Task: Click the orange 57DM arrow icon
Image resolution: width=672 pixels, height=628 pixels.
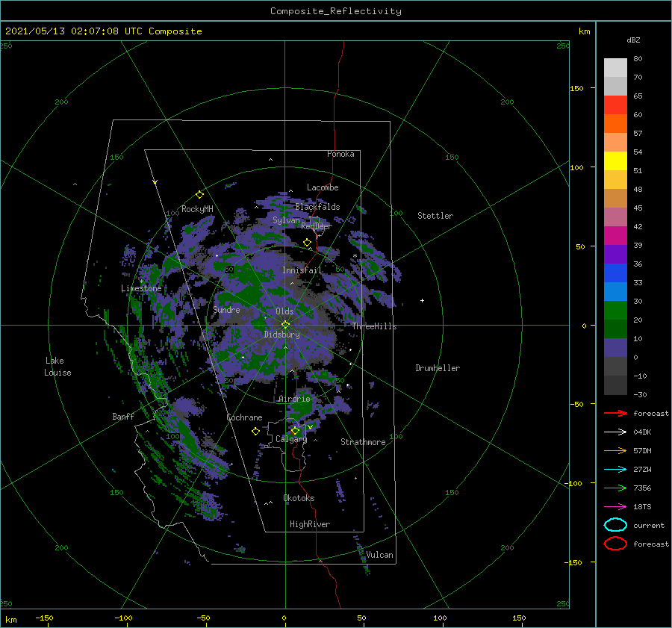Action: (615, 450)
